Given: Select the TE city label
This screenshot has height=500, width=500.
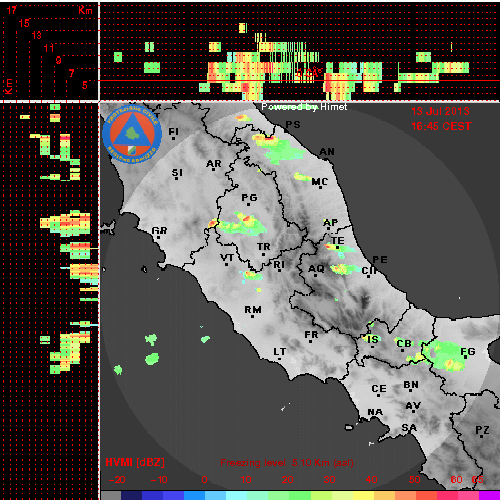Looking at the screenshot, I should [338, 240].
